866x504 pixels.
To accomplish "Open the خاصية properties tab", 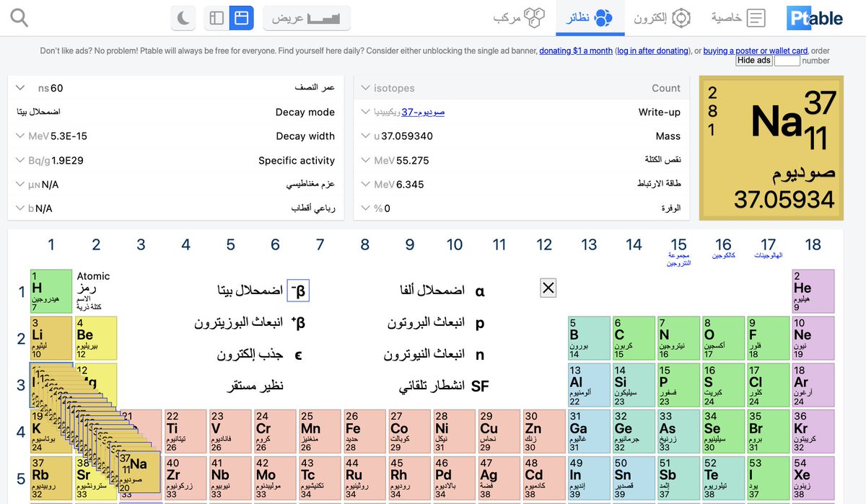I will click(x=738, y=18).
